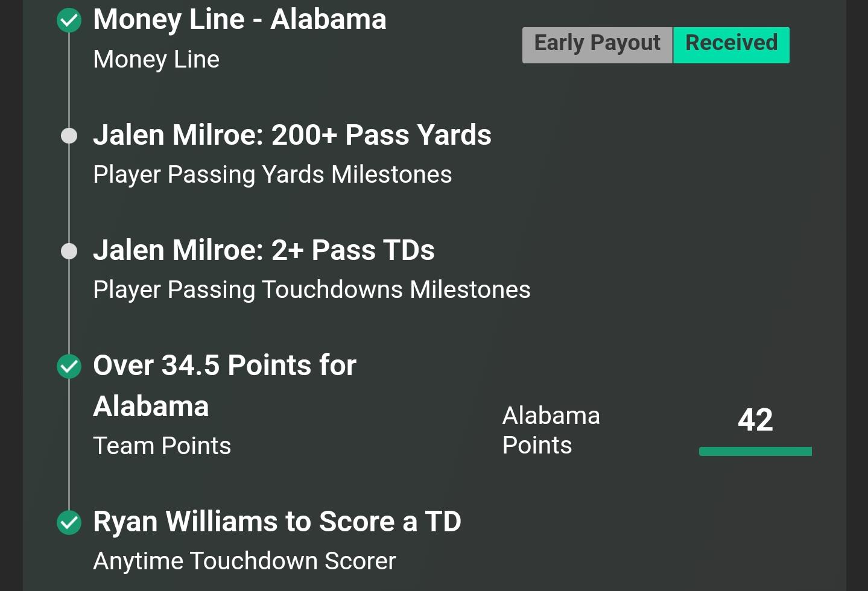Click the Anytime Touchdown Scorer market label
The width and height of the screenshot is (868, 591).
click(x=244, y=561)
